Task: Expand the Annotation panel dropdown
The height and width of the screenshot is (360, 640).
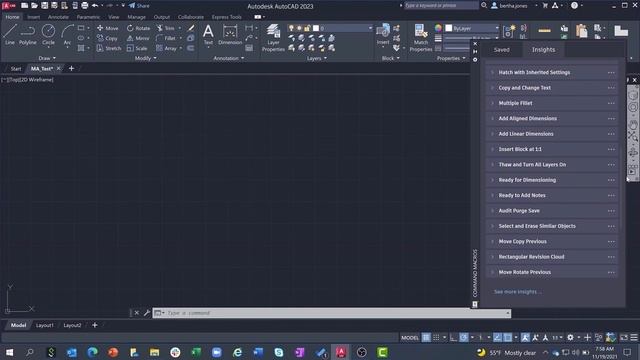Action: pos(229,58)
